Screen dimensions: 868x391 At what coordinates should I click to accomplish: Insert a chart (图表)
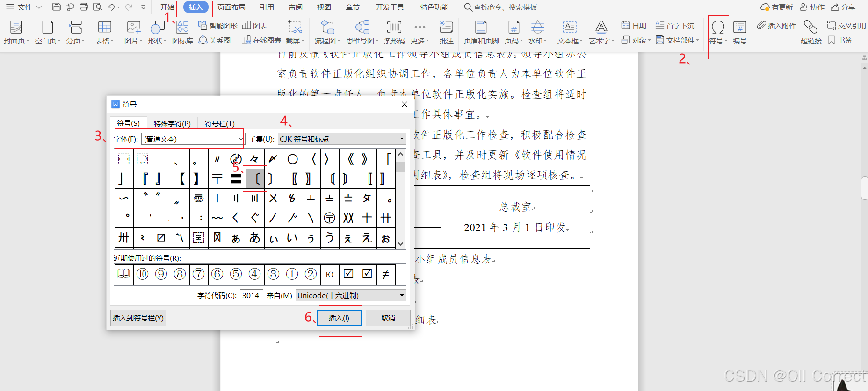pos(255,26)
